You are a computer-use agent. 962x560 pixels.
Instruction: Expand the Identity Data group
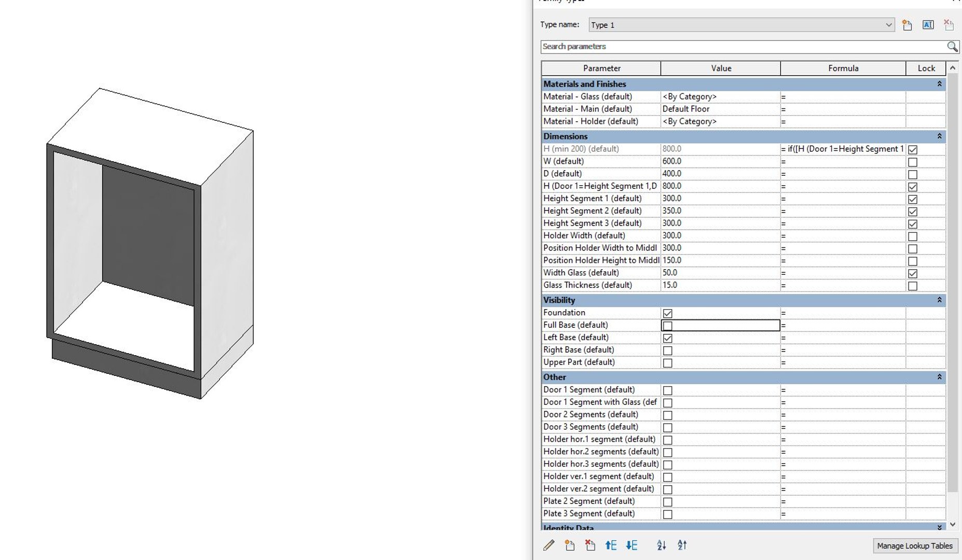(939, 527)
